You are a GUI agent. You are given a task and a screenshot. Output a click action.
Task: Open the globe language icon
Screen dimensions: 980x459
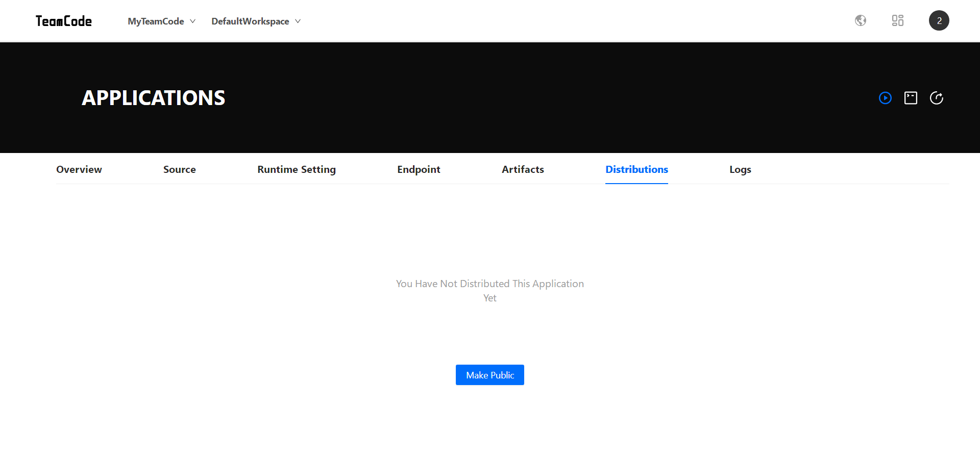(x=861, y=20)
